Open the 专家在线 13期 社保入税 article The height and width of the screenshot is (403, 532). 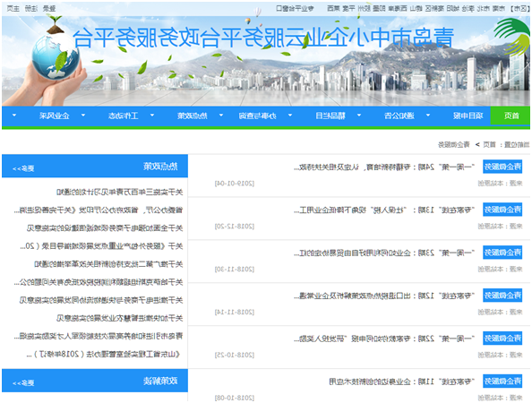point(384,210)
